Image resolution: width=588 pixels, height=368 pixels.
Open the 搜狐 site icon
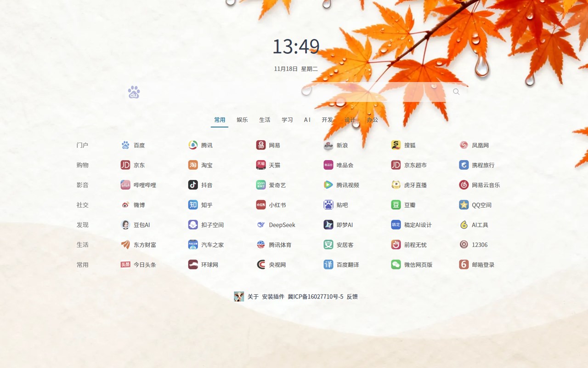point(396,145)
